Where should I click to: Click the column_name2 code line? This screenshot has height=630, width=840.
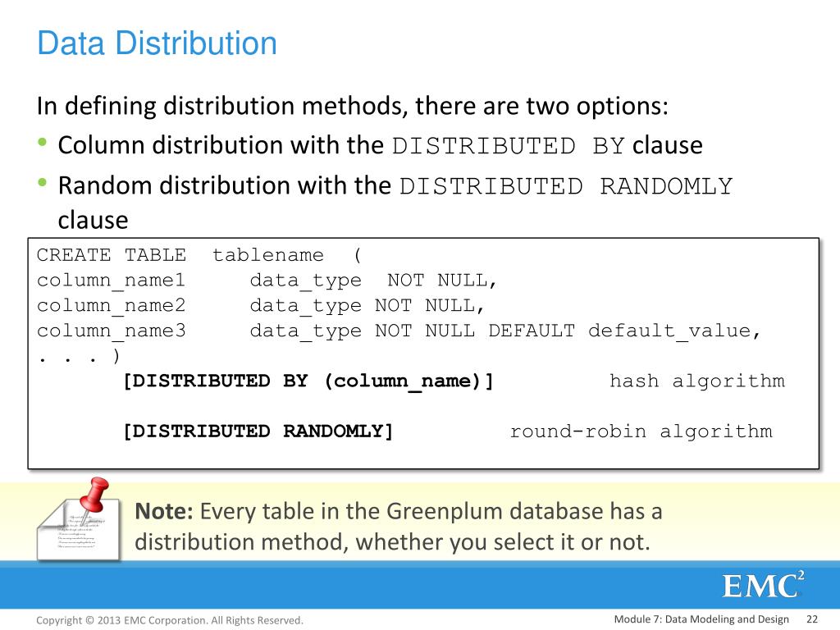point(260,305)
